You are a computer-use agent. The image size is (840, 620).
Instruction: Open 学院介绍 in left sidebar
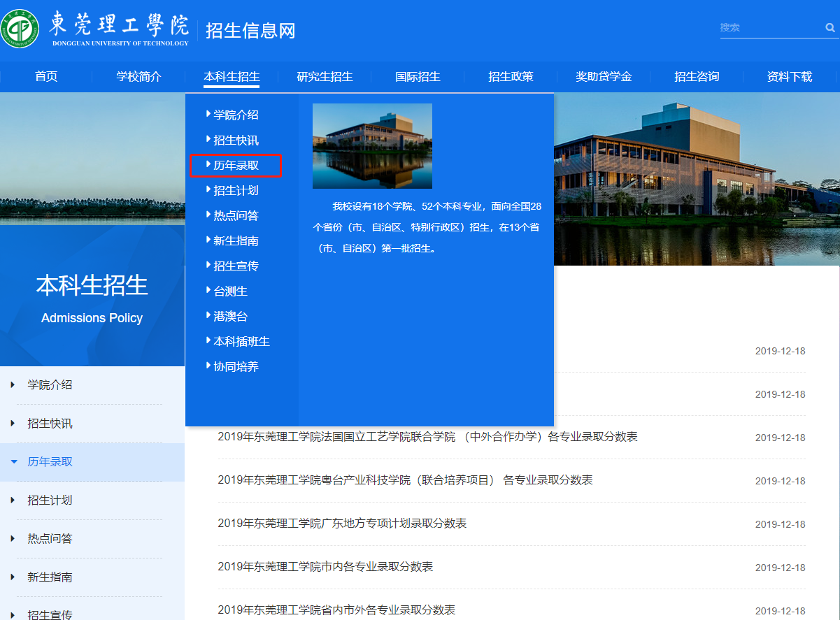coord(50,384)
